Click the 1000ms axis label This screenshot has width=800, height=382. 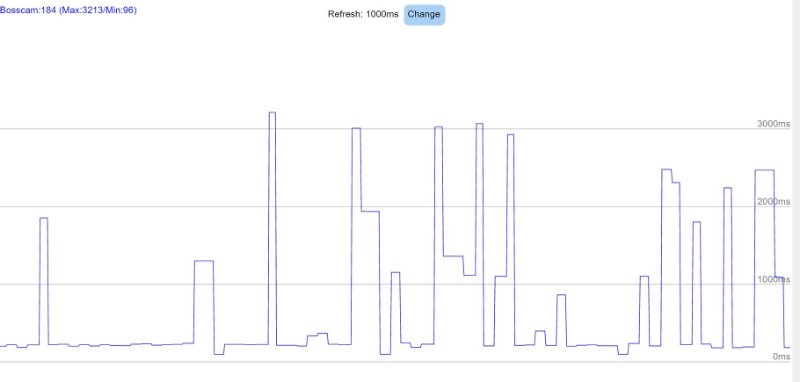[773, 279]
